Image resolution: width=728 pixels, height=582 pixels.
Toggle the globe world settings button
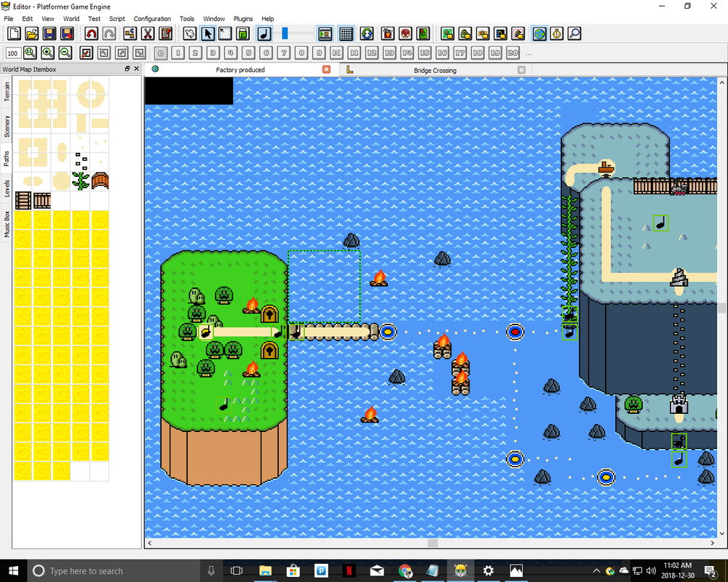point(539,33)
